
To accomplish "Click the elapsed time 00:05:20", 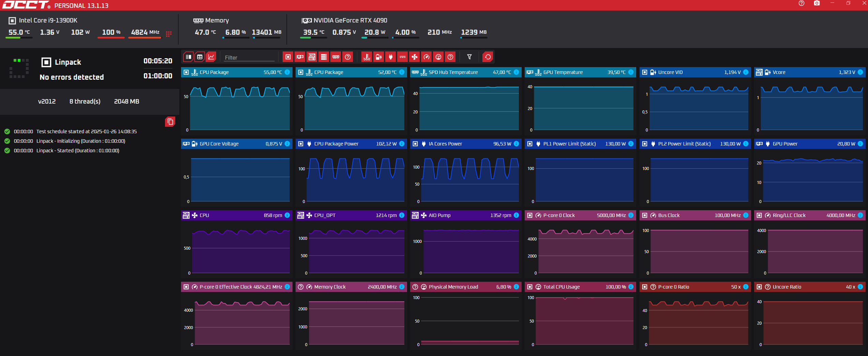I will [x=158, y=61].
